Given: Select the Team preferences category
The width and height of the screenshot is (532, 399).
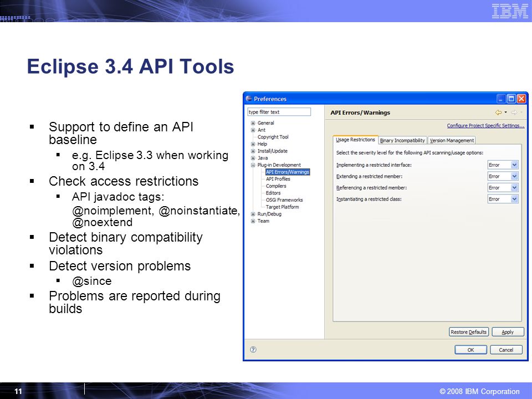Looking at the screenshot, I should tap(263, 221).
